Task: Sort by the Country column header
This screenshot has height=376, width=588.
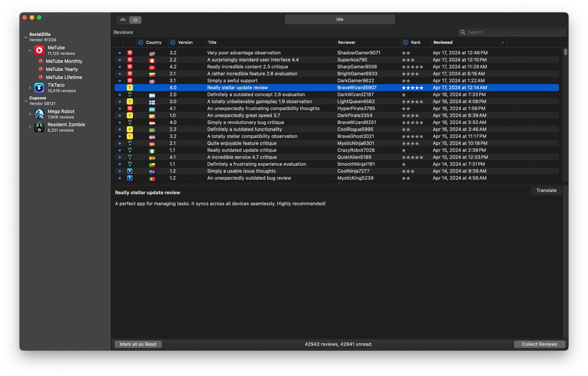Action: coord(154,43)
